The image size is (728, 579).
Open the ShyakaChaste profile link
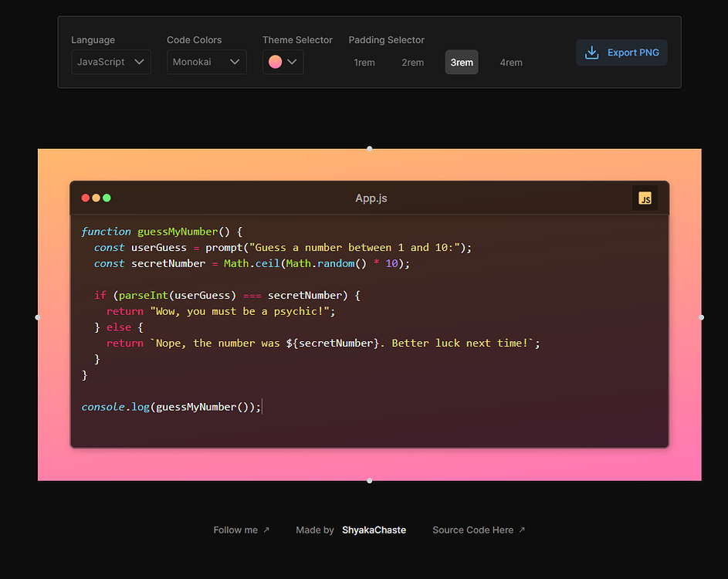pyautogui.click(x=374, y=530)
